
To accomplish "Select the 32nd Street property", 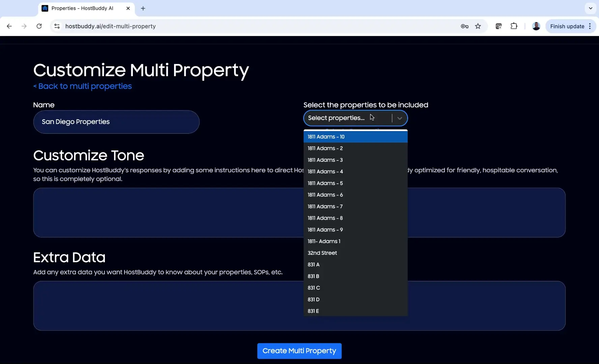I will 355,253.
